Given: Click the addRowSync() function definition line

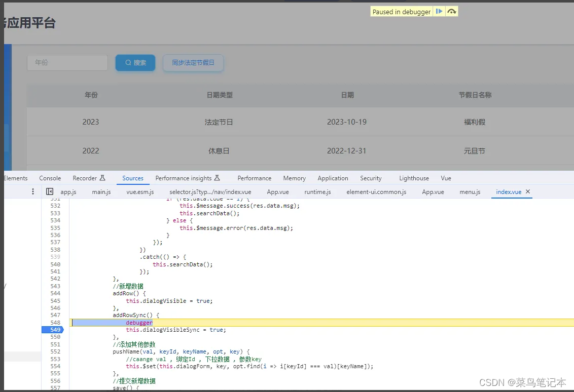Looking at the screenshot, I should (136, 315).
